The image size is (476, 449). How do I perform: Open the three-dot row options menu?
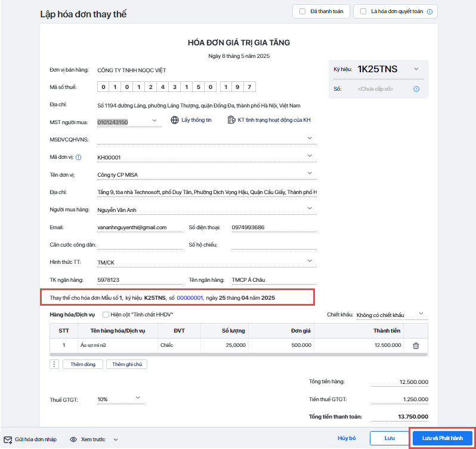[x=54, y=364]
